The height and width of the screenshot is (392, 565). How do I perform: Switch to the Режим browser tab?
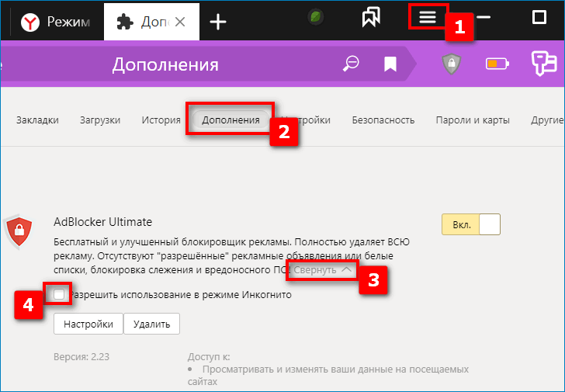pos(55,22)
